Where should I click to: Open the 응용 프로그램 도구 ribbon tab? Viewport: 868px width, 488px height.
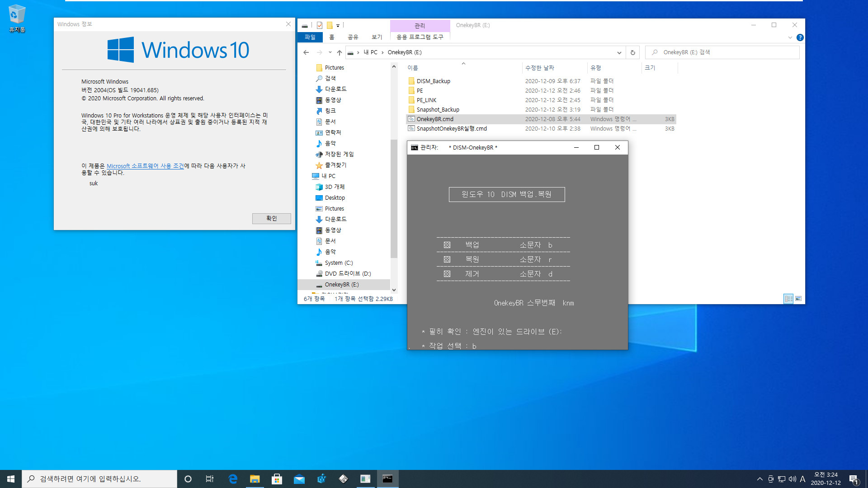click(420, 37)
